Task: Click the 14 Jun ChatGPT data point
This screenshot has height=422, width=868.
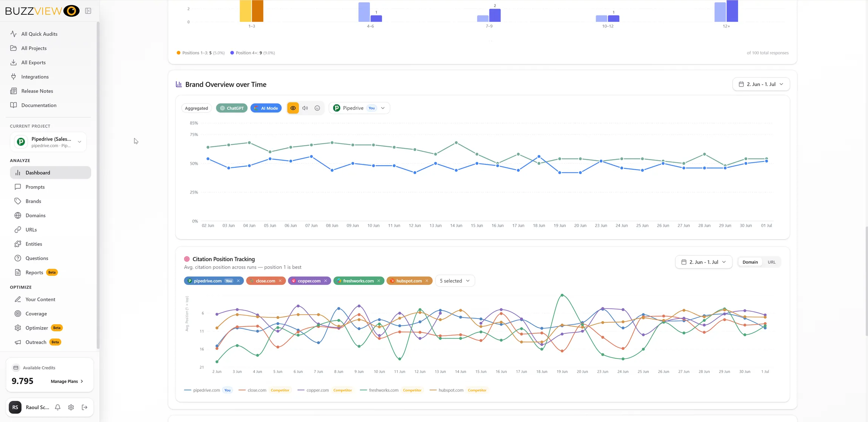Action: (x=456, y=143)
